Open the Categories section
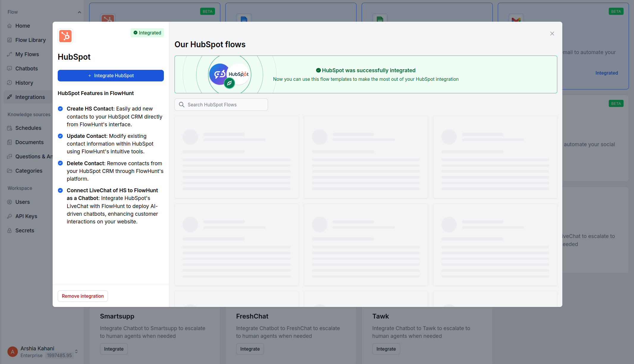 pyautogui.click(x=29, y=171)
